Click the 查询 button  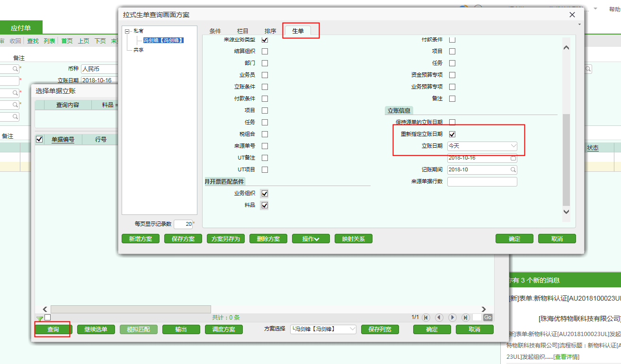(53, 329)
